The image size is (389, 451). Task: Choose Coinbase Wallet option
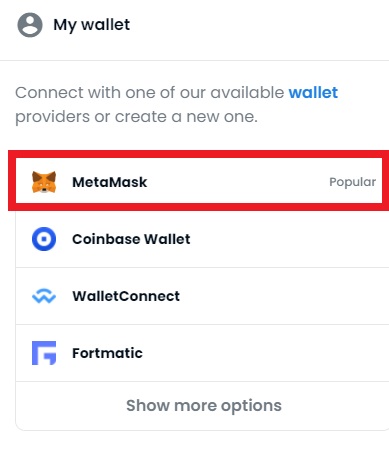click(131, 239)
